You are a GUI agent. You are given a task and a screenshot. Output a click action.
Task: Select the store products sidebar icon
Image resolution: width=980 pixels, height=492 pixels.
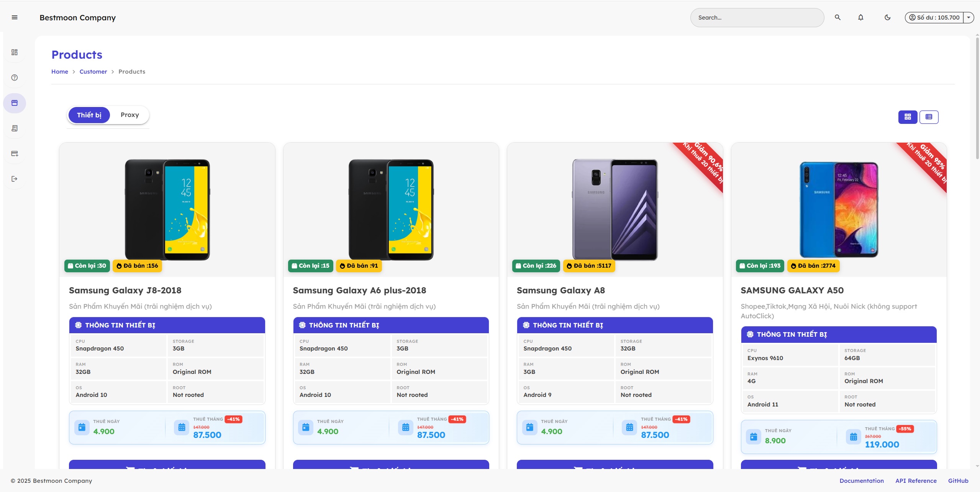pyautogui.click(x=15, y=103)
